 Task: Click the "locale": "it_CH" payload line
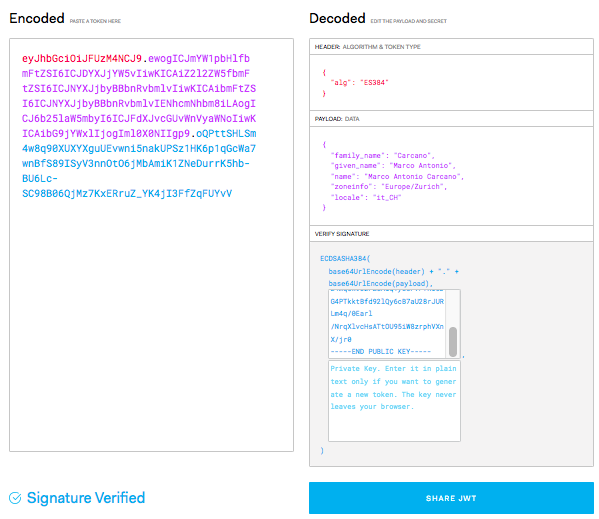(x=366, y=197)
